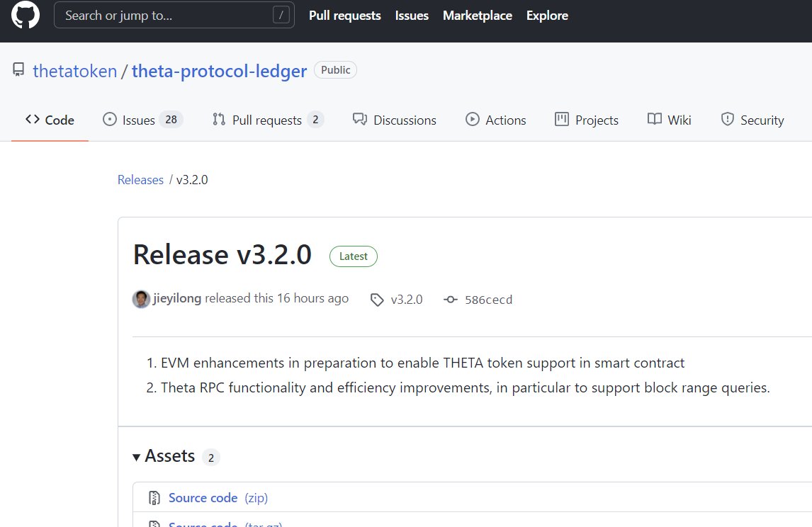Image resolution: width=812 pixels, height=527 pixels.
Task: Click the commit node icon
Action: (451, 300)
